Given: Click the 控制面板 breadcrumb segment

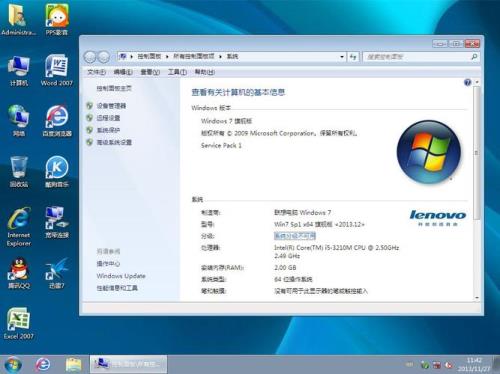Looking at the screenshot, I should coord(149,57).
